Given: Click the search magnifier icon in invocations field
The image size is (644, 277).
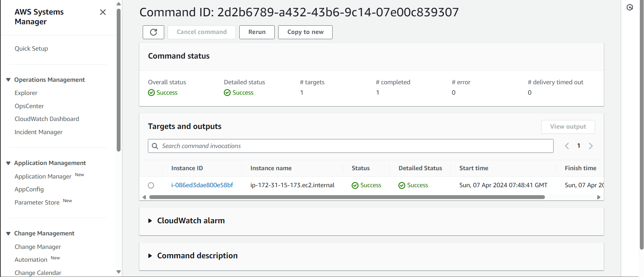Looking at the screenshot, I should click(155, 146).
